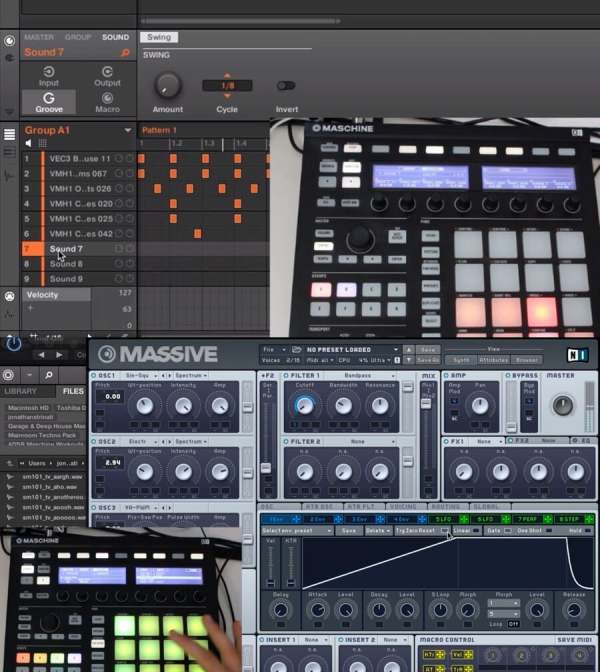Select the Output channel properties icon
The image size is (600, 672).
[x=107, y=72]
